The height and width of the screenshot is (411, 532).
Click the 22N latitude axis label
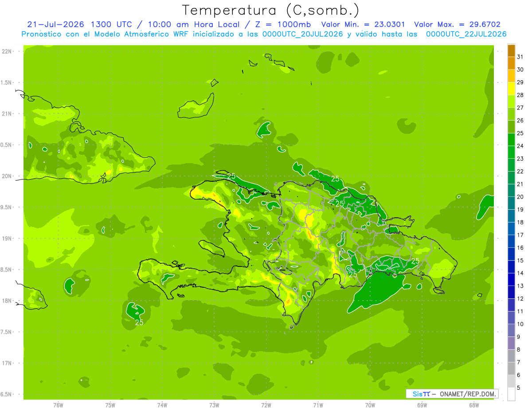coord(6,51)
